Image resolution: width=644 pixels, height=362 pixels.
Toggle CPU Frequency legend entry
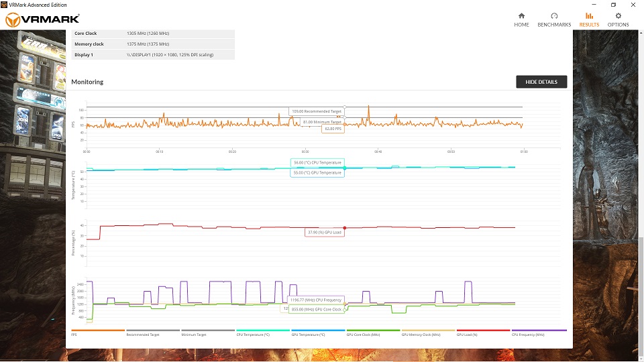[x=539, y=333]
